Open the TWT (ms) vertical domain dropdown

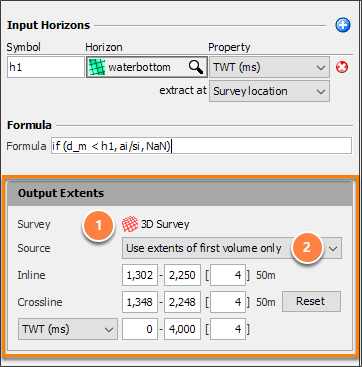click(68, 329)
